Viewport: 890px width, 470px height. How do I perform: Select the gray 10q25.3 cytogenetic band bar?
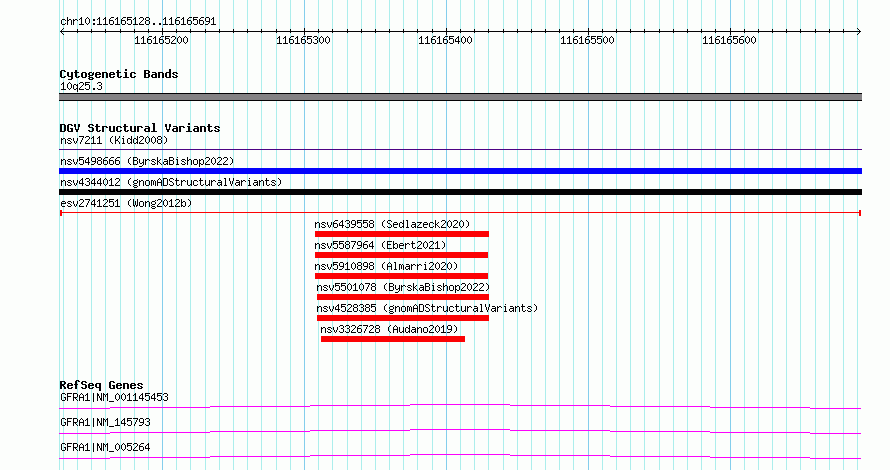point(460,97)
